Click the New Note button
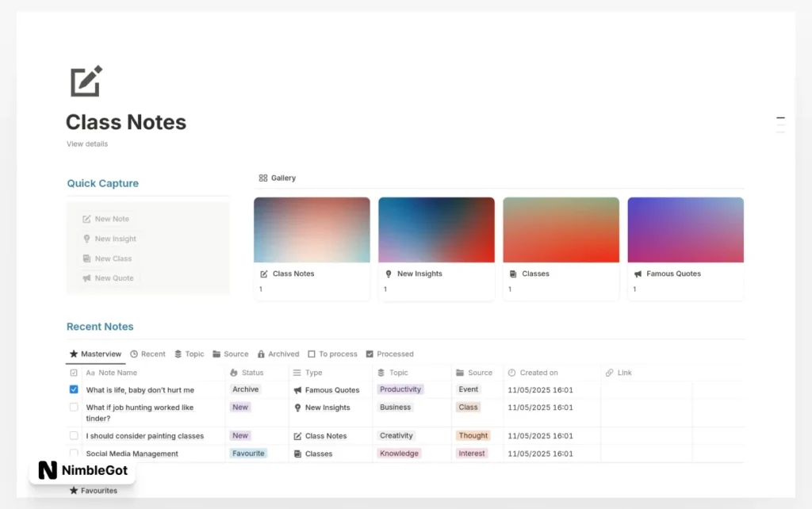Viewport: 812px width, 509px height. [105, 219]
